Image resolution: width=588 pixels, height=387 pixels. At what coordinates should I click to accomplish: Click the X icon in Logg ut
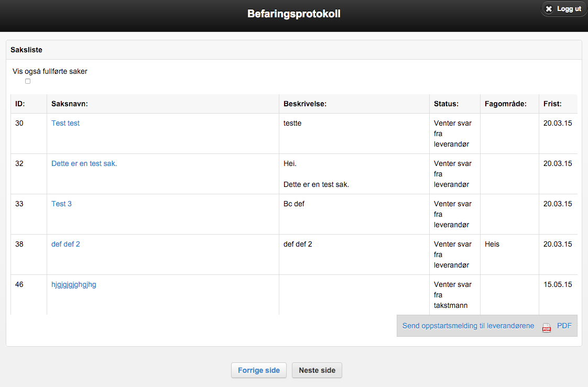click(x=549, y=9)
